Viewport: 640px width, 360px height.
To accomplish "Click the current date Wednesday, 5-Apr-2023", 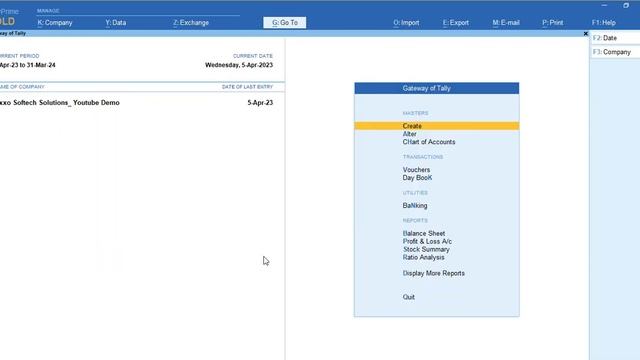I will [x=239, y=65].
